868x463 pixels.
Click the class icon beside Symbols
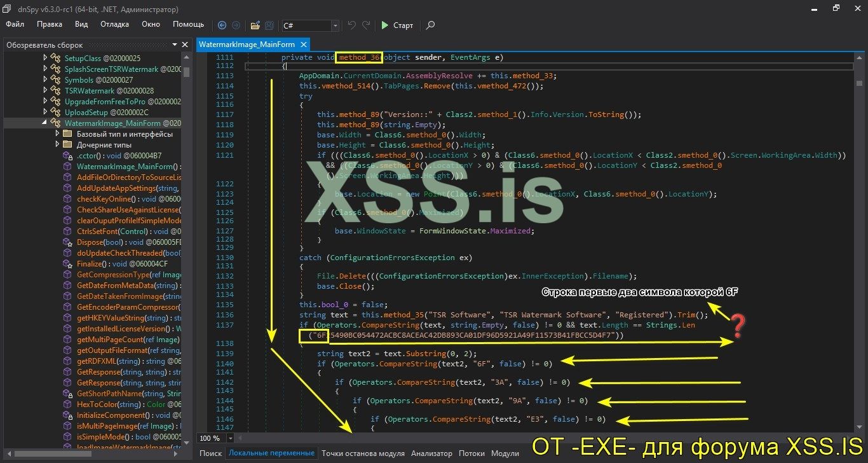point(57,80)
